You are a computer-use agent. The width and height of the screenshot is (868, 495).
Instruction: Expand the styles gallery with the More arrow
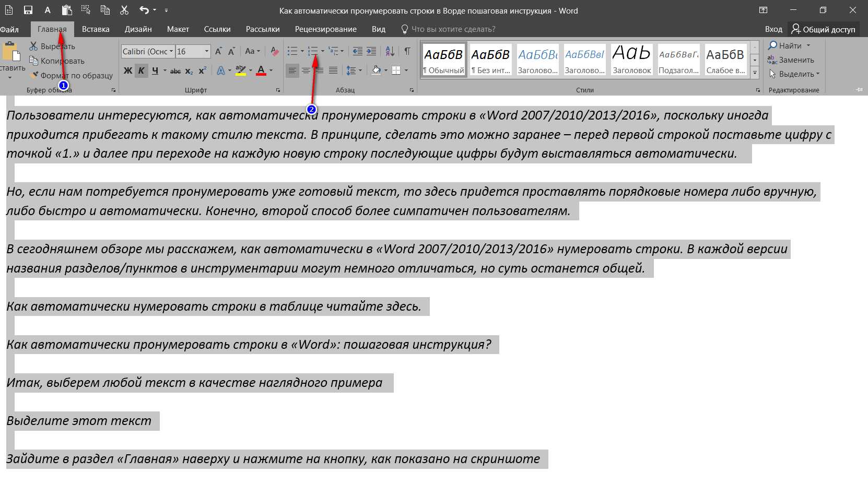pos(755,74)
